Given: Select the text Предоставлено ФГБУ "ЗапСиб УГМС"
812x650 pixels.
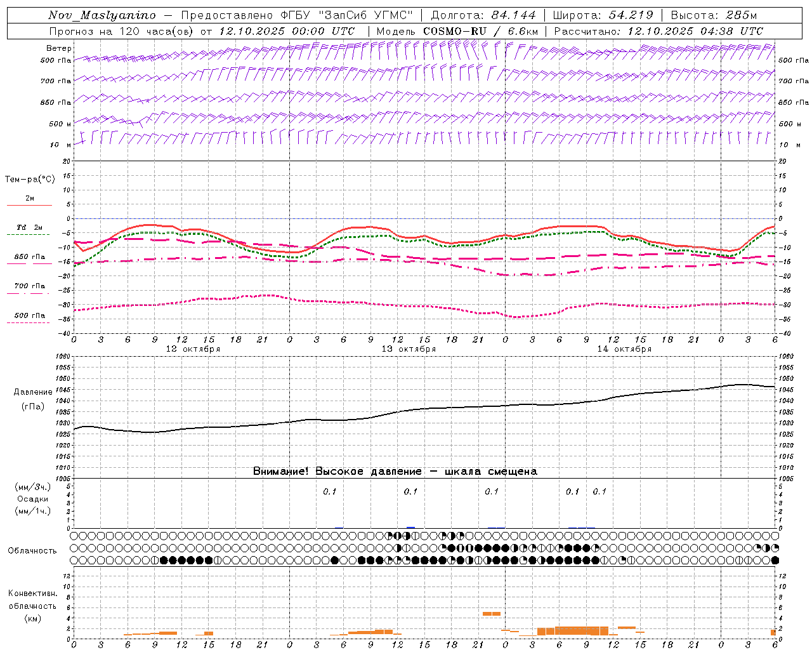Looking at the screenshot, I should click(297, 15).
